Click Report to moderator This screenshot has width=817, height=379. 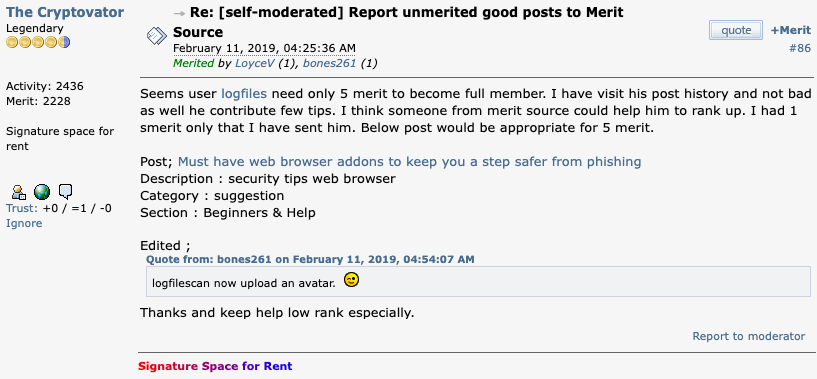tap(749, 336)
